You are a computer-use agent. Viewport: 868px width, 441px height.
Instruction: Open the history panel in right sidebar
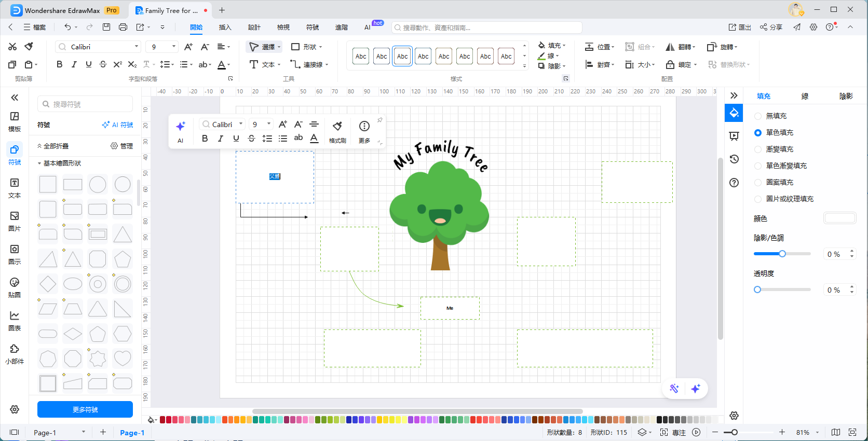click(734, 159)
